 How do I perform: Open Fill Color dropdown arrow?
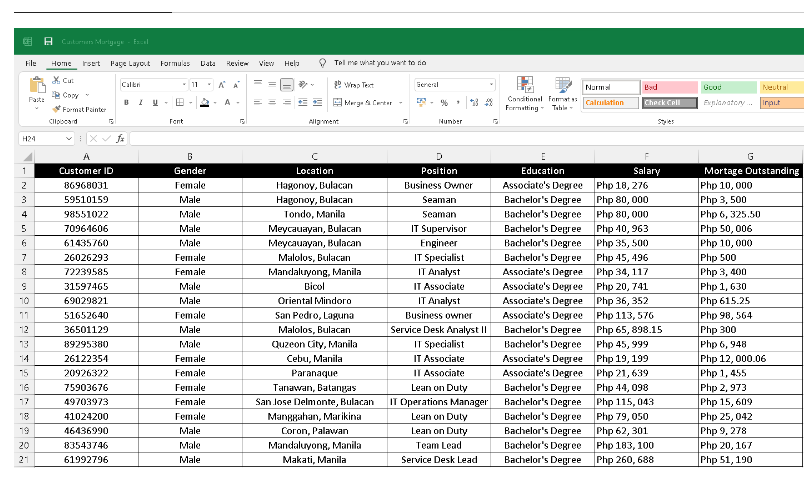point(215,103)
